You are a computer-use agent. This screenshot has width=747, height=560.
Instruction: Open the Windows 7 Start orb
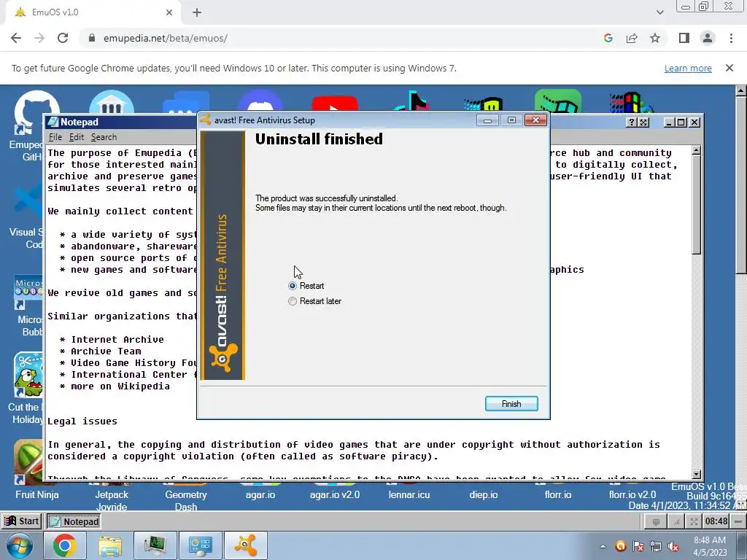coord(20,545)
